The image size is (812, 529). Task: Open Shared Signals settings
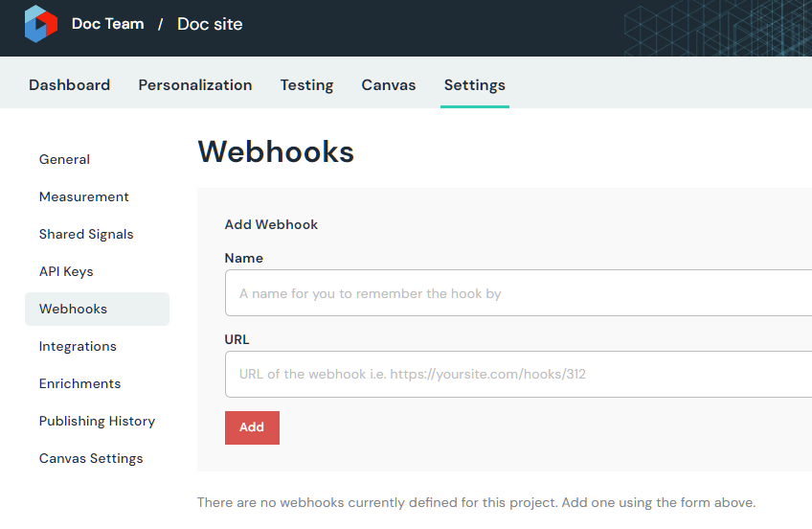[x=86, y=234]
